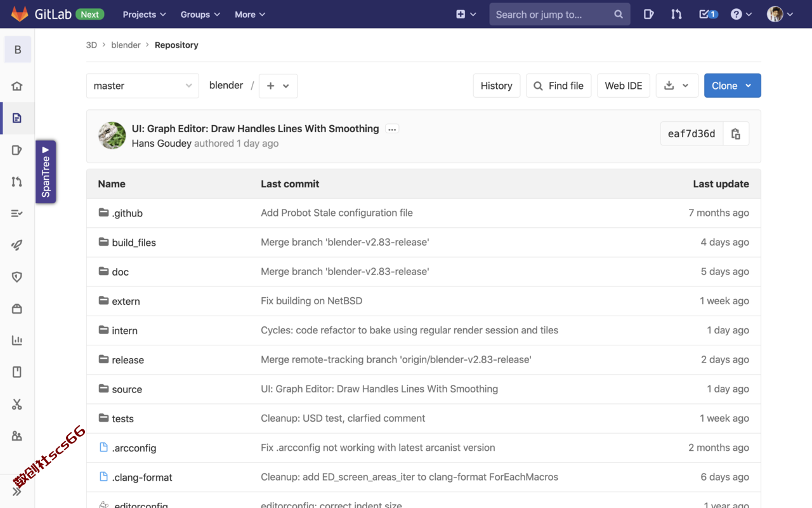Open Wiki book icon in sidebar
The height and width of the screenshot is (508, 812).
point(17,372)
